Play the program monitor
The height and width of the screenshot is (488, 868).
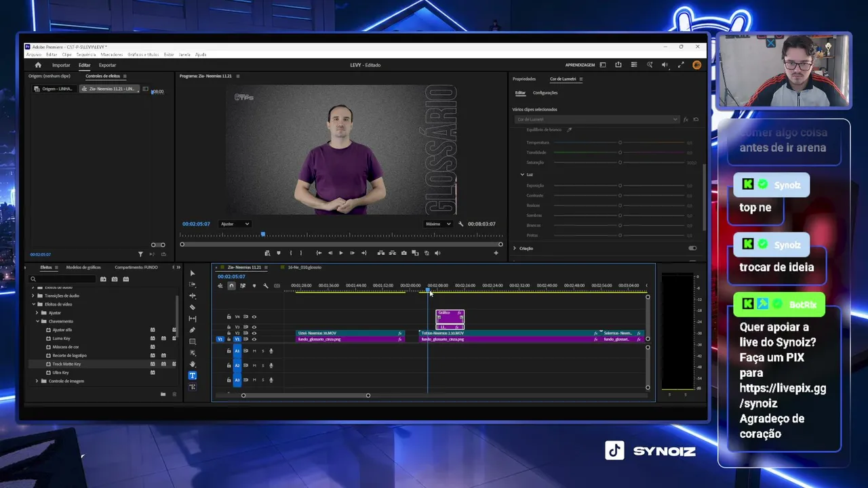point(341,253)
